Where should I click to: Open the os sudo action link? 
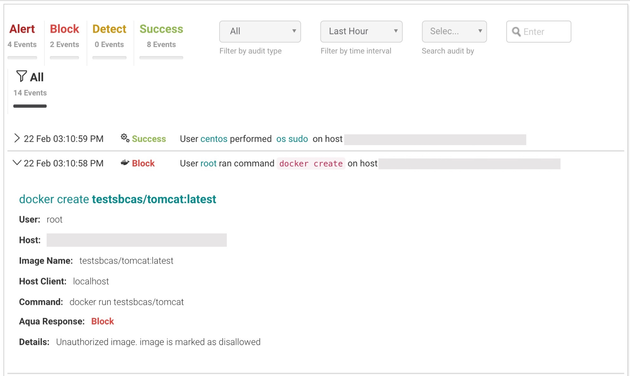pos(292,139)
